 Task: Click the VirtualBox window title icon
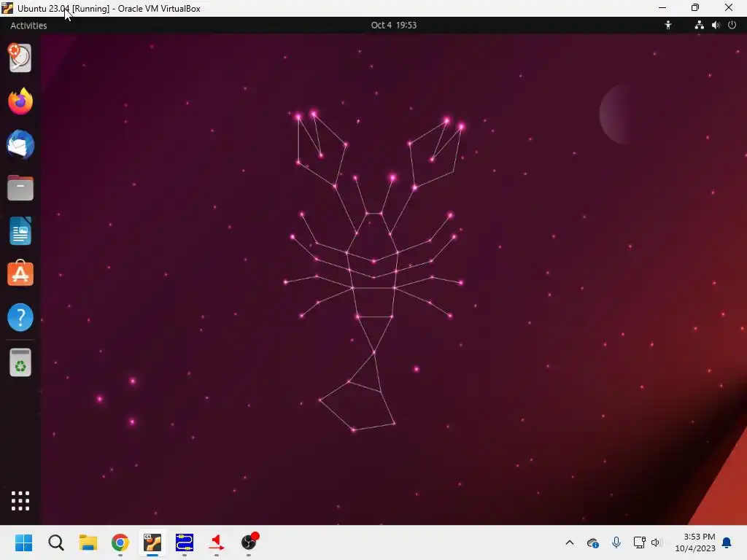click(7, 8)
